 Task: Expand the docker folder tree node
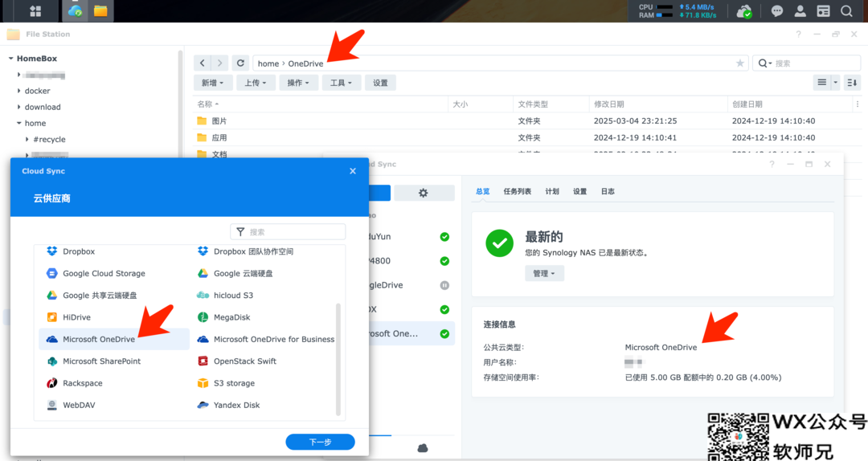(18, 91)
